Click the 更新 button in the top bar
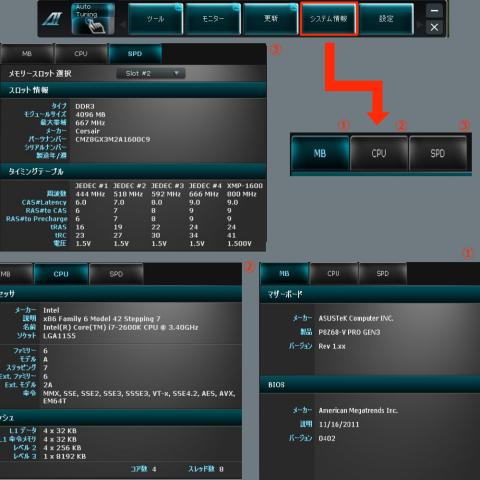The height and width of the screenshot is (480, 480). click(271, 19)
